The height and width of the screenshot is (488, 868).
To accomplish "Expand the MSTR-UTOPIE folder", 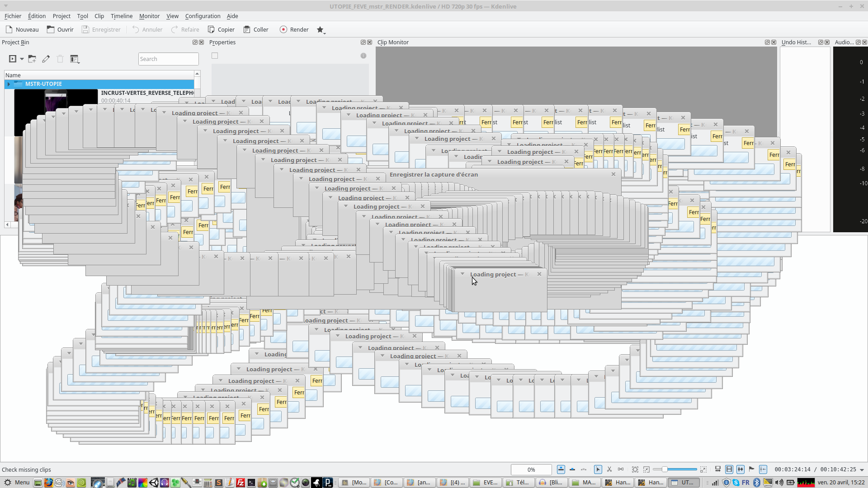I will (x=9, y=84).
